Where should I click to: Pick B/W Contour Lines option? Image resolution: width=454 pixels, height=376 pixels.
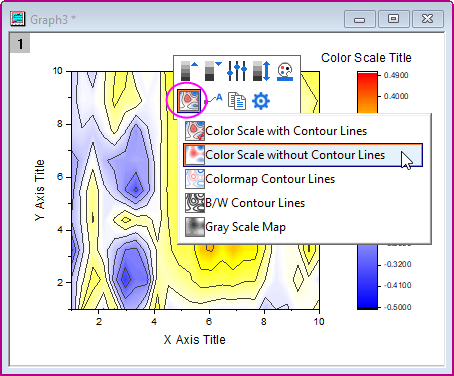303,203
